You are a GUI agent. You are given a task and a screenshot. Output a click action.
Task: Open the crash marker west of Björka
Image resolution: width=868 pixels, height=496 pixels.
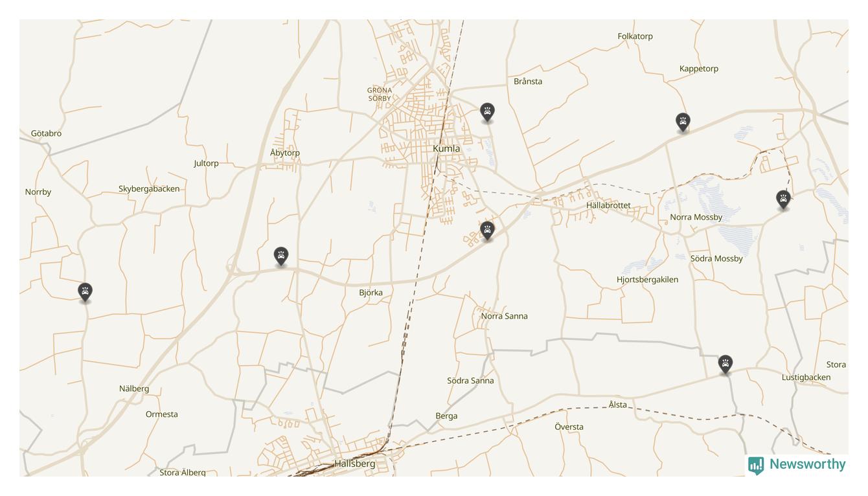pos(280,256)
